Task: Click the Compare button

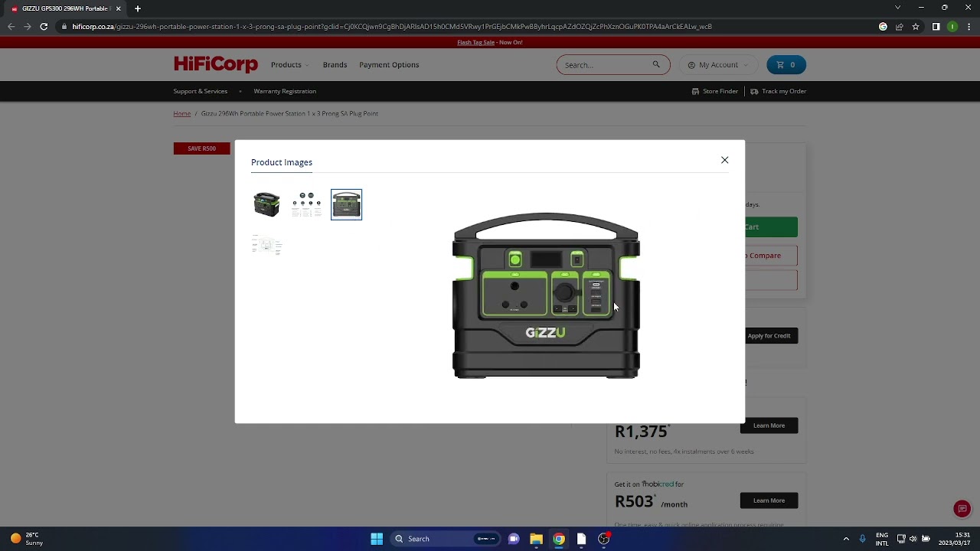Action: click(x=771, y=256)
